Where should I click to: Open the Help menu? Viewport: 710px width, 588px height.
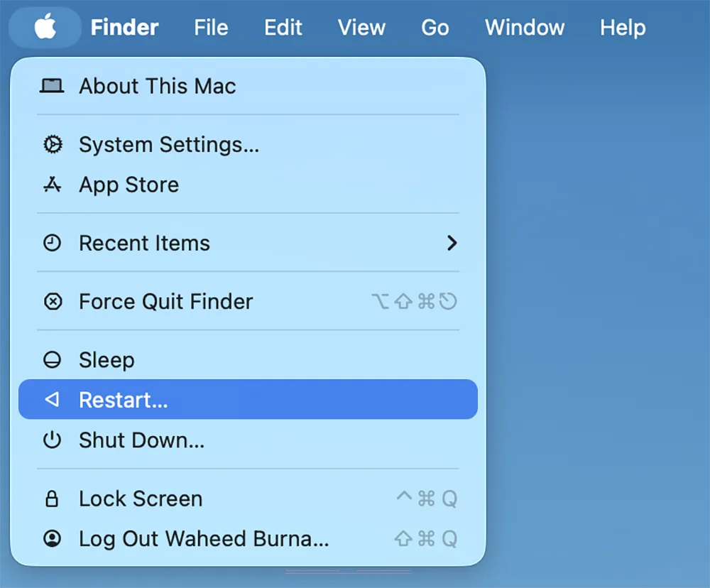(622, 27)
